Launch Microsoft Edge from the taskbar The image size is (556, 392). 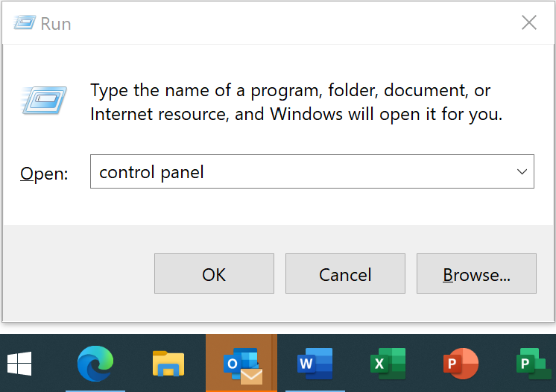[95, 363]
